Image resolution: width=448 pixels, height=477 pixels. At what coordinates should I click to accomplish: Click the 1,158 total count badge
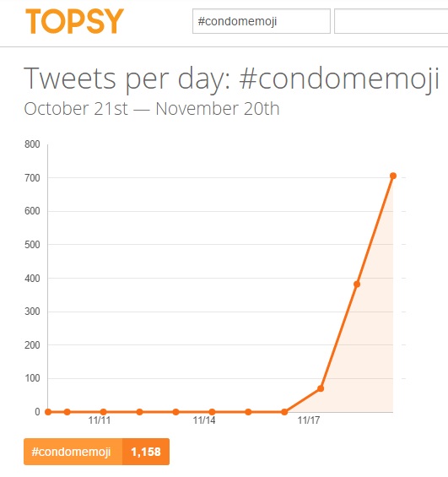point(146,452)
